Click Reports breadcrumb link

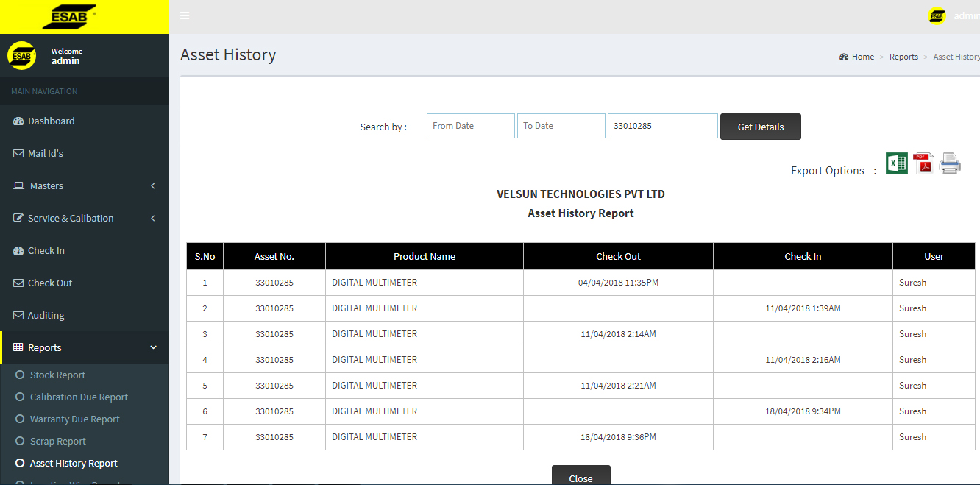[x=903, y=57]
